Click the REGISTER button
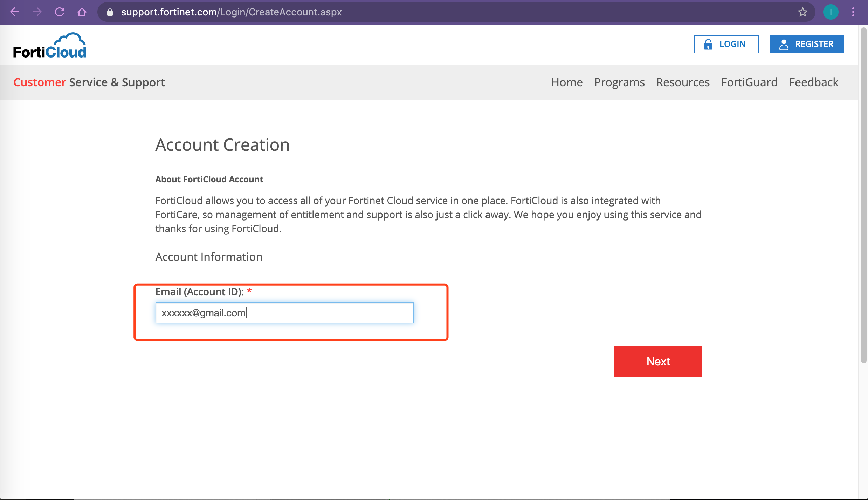This screenshot has width=868, height=500. [x=807, y=44]
